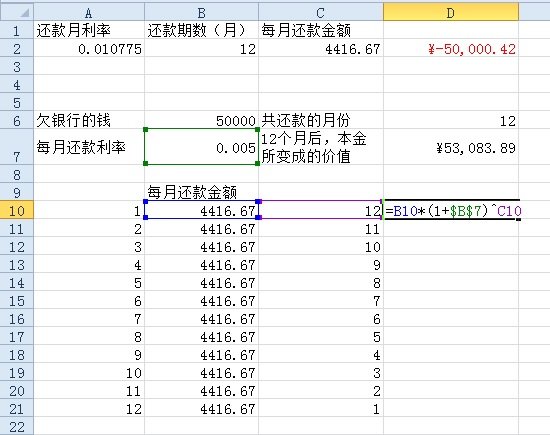Select row 22 header
This screenshot has width=550, height=435.
[17, 427]
